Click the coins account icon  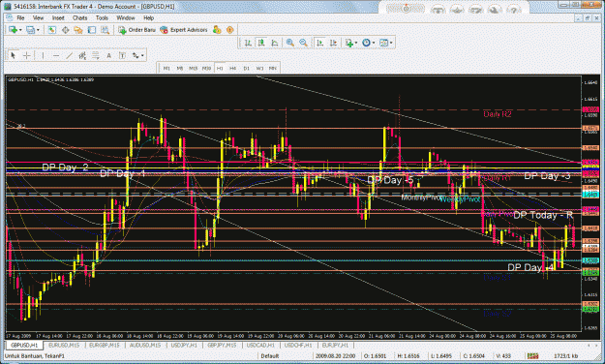click(217, 30)
